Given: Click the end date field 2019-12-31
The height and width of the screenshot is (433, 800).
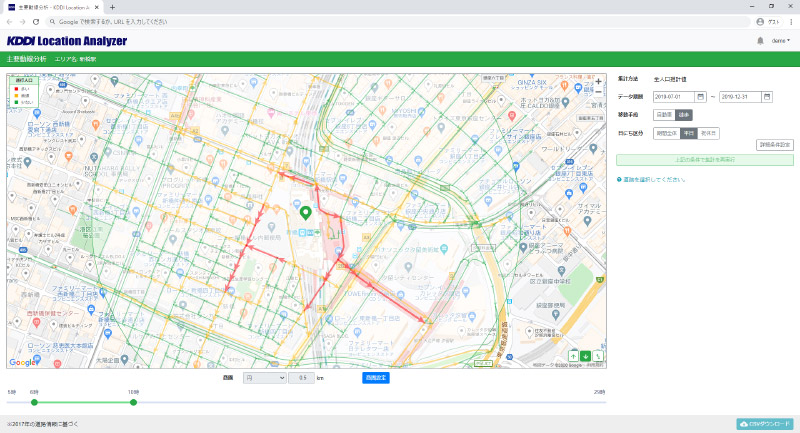Looking at the screenshot, I should click(x=740, y=96).
